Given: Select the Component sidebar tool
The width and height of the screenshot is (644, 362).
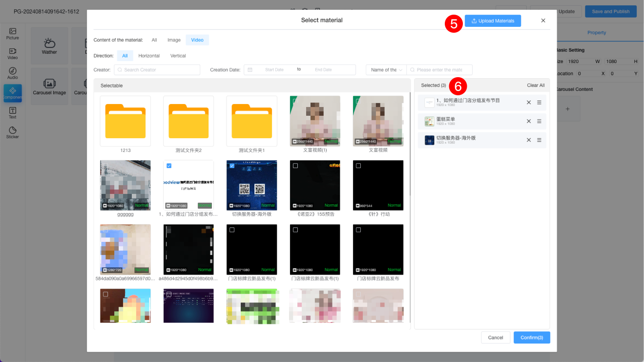Looking at the screenshot, I should point(12,93).
